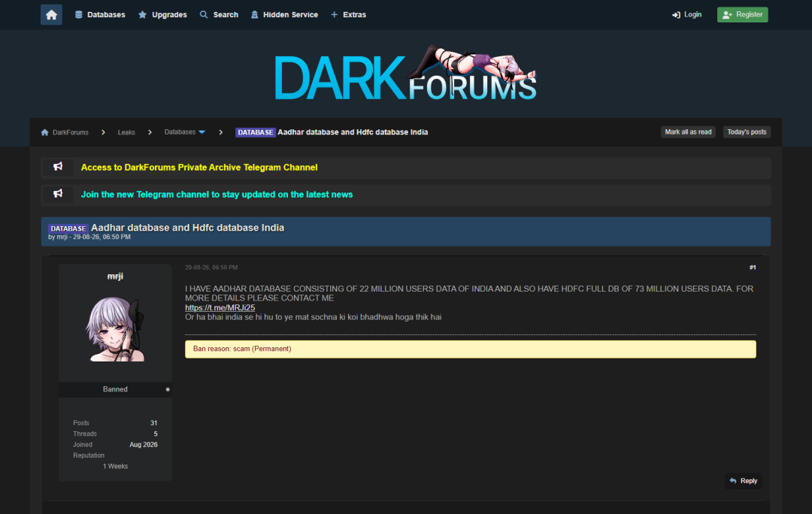The height and width of the screenshot is (514, 812).
Task: Click the DarkForums logo banner
Action: point(405,73)
